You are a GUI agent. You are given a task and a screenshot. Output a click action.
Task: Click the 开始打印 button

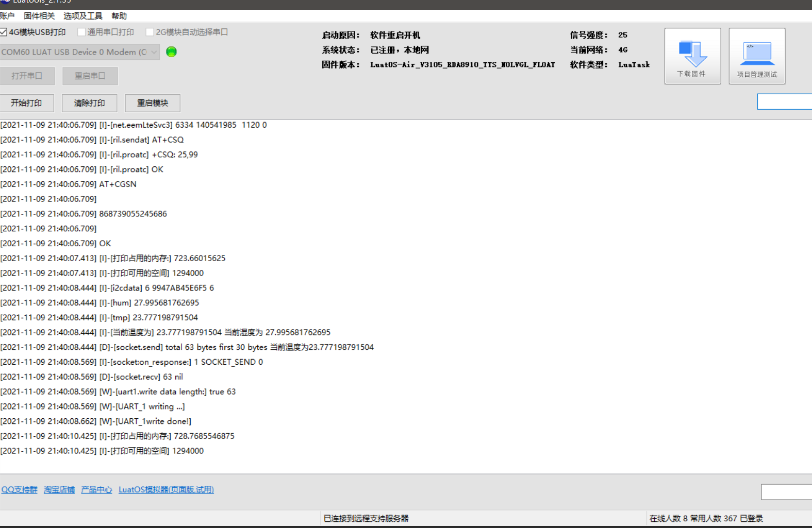27,103
